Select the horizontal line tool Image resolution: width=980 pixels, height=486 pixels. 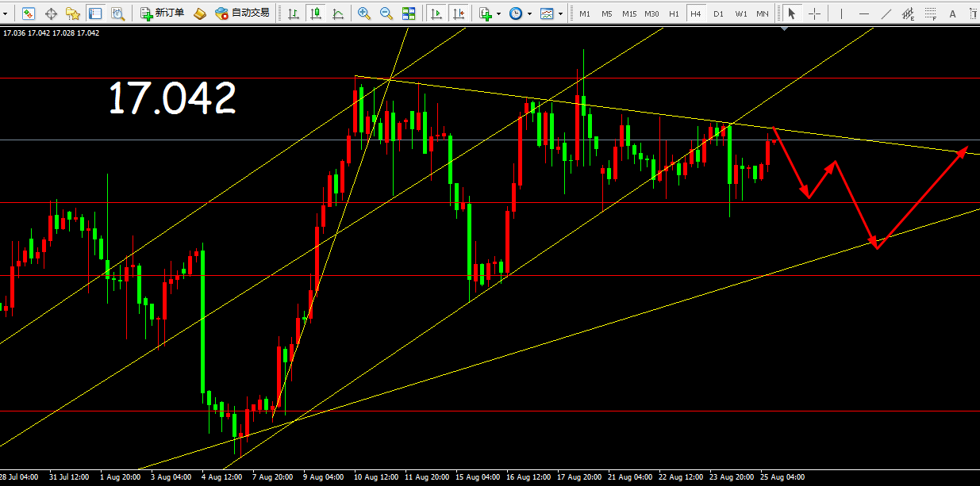(x=864, y=13)
